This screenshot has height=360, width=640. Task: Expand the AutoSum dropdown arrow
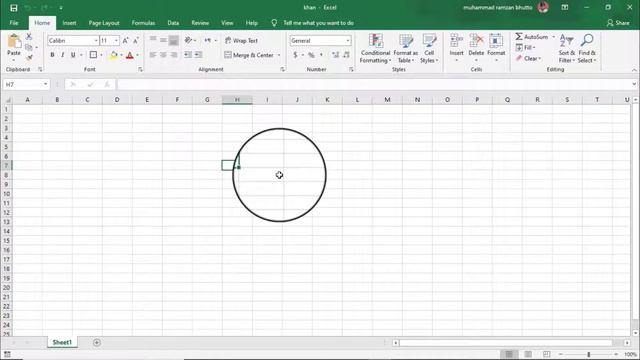pyautogui.click(x=554, y=37)
